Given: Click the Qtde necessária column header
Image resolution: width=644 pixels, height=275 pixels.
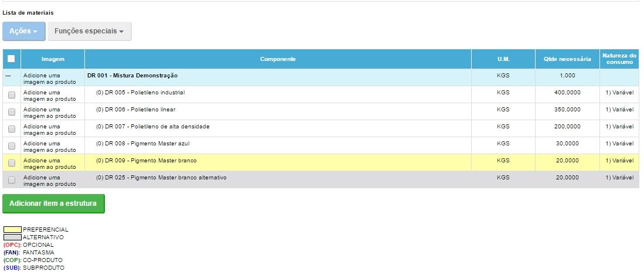Looking at the screenshot, I should coord(567,59).
